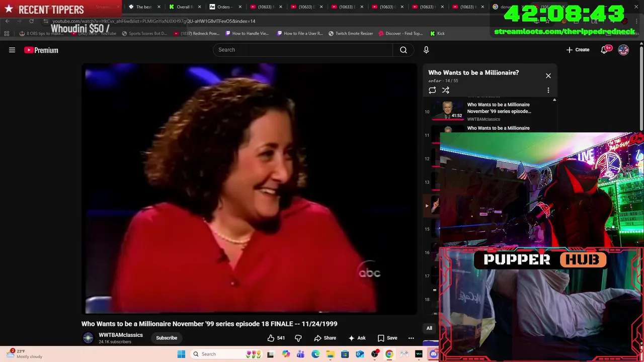Select the All filter chip

429,328
